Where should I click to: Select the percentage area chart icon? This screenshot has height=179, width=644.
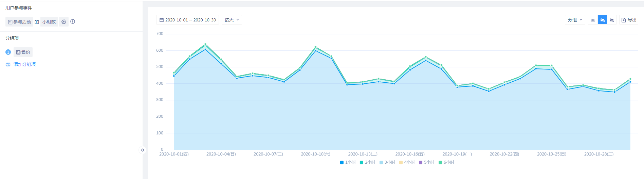pyautogui.click(x=612, y=20)
